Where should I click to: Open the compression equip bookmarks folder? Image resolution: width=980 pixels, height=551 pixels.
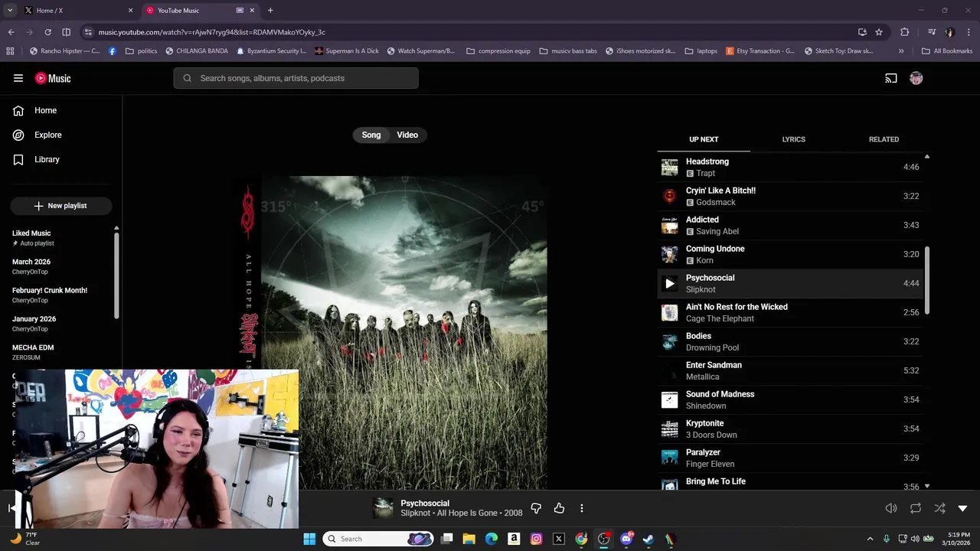(x=498, y=51)
